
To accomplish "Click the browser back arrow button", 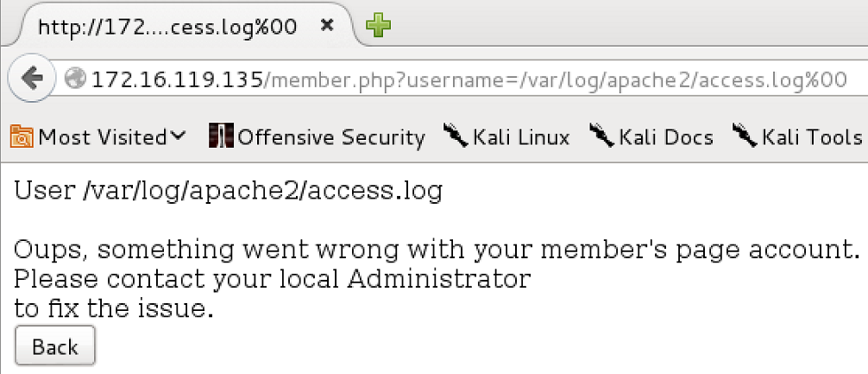I will tap(32, 79).
